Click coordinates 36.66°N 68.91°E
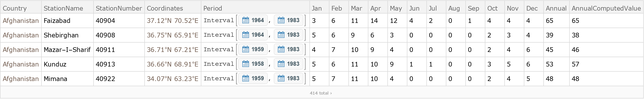The width and height of the screenshot is (644, 99). 172,64
